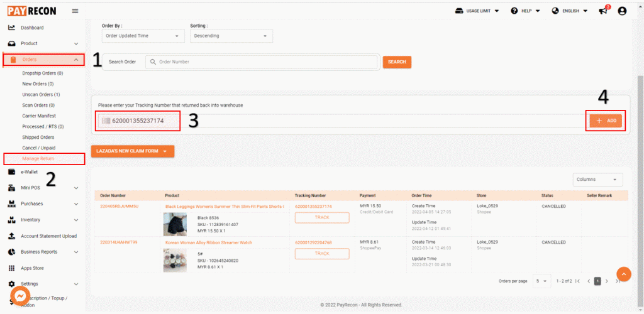Expand the Product sidebar section
Viewport: 644px width, 314px height.
coord(76,43)
